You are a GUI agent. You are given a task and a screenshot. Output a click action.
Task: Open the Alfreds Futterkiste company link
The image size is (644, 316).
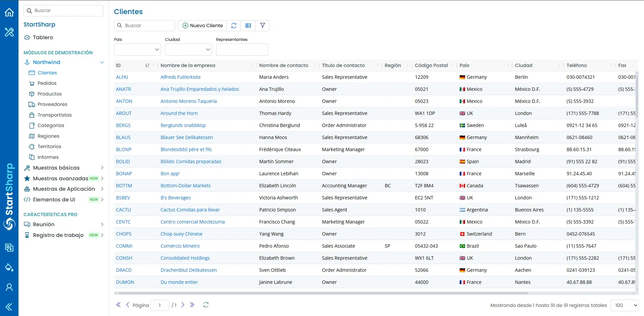pos(181,77)
